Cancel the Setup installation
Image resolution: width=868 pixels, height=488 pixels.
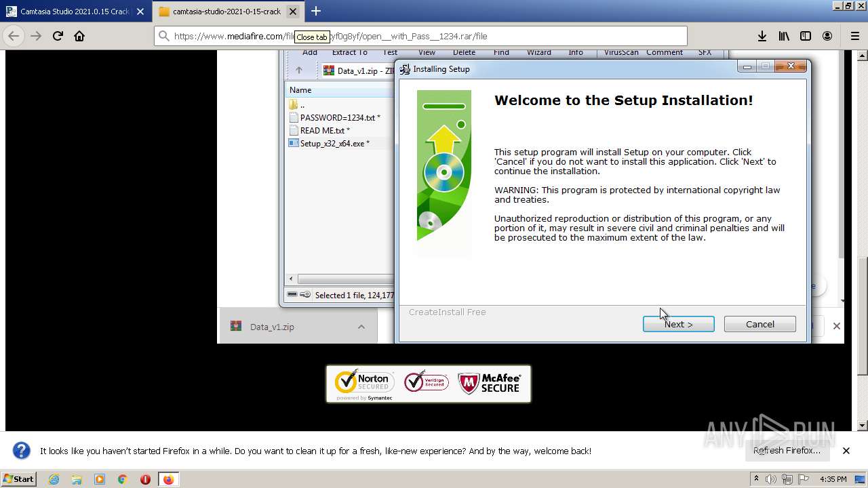pos(759,324)
